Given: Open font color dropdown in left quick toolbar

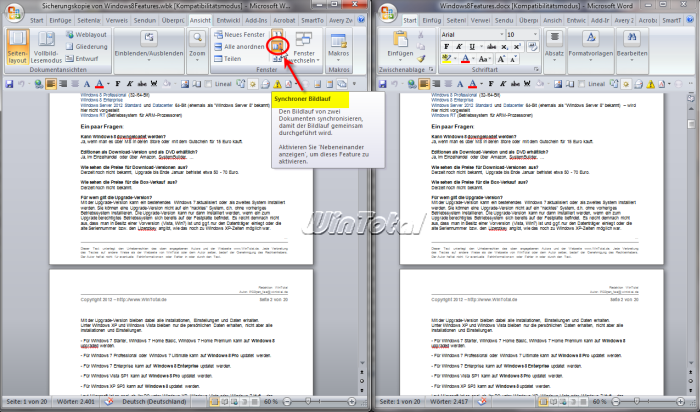Looking at the screenshot, I should point(108,84).
